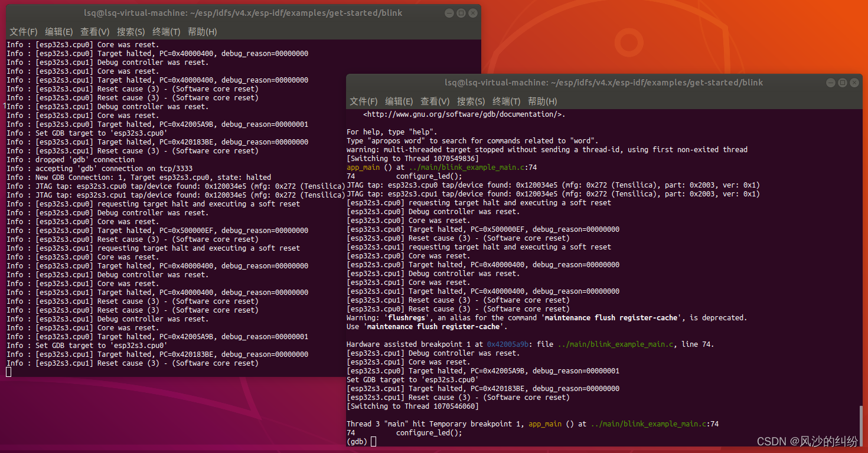The image size is (868, 453).
Task: Open 查看(V) menu in front terminal window
Action: click(435, 101)
